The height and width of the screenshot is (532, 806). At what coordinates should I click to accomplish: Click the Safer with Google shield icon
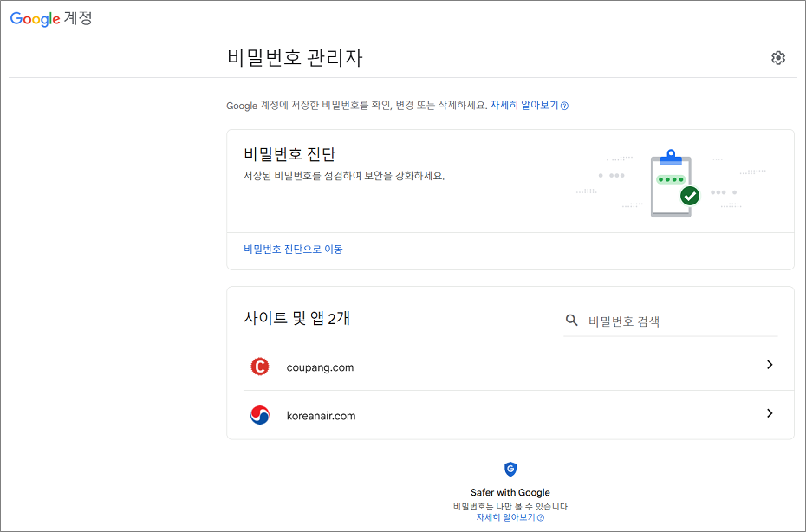(510, 469)
